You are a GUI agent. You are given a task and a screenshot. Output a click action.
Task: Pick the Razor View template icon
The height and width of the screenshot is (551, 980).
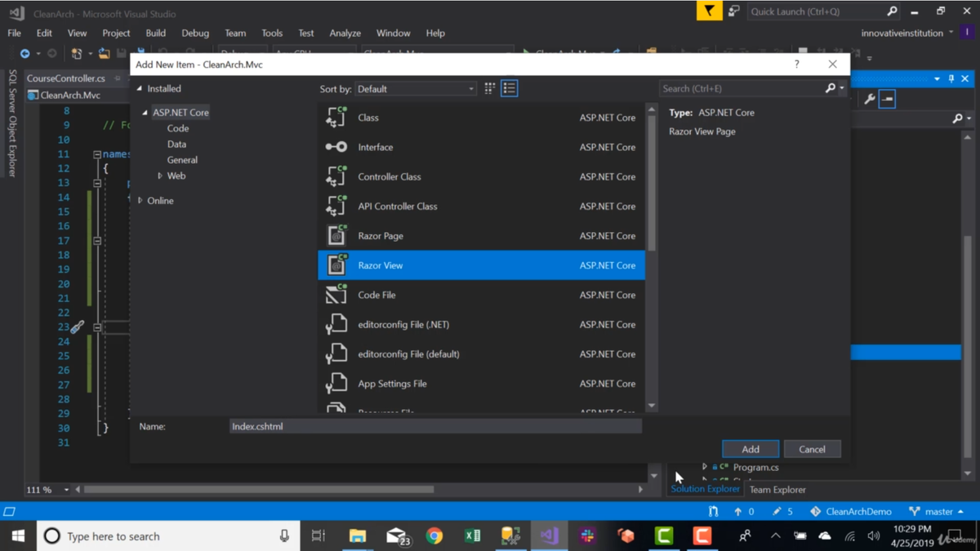336,264
